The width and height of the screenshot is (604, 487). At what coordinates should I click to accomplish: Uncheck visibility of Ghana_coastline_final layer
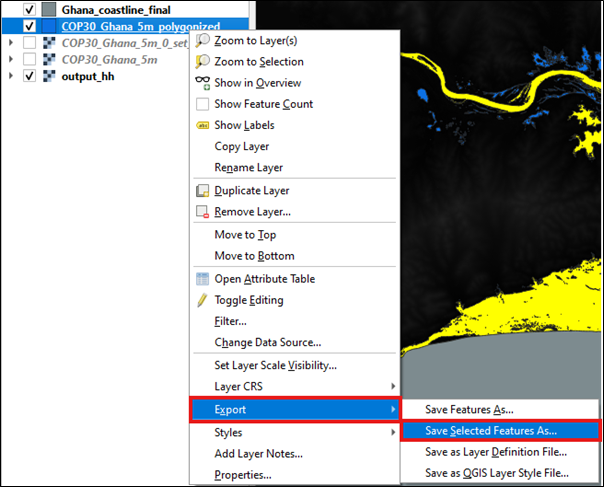point(29,10)
